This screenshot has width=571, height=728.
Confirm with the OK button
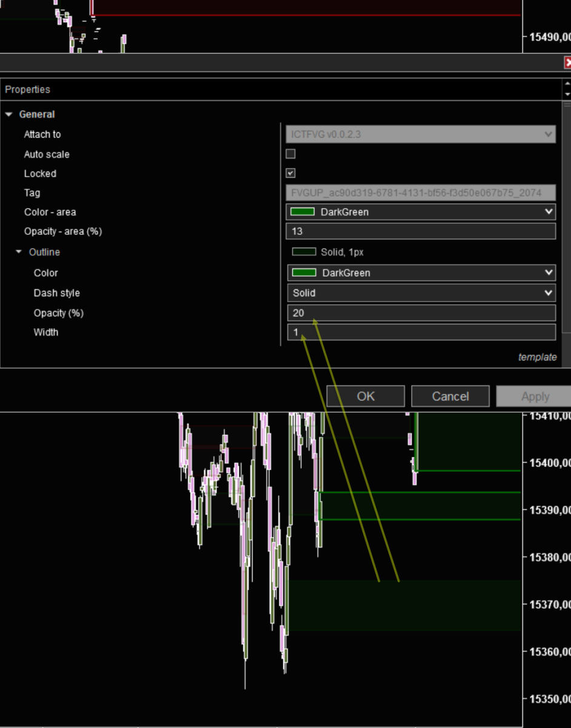pyautogui.click(x=366, y=396)
